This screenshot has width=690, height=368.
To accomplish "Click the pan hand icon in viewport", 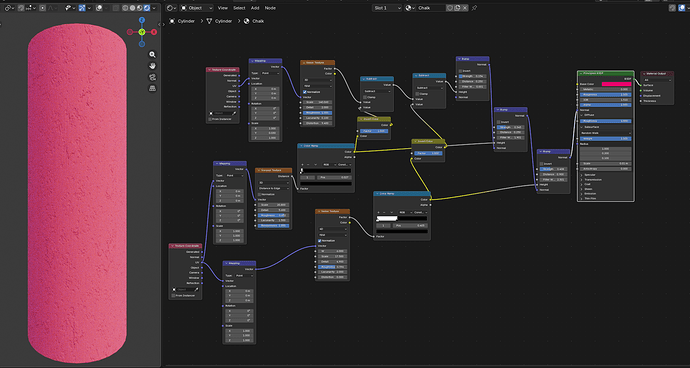I will tap(152, 66).
